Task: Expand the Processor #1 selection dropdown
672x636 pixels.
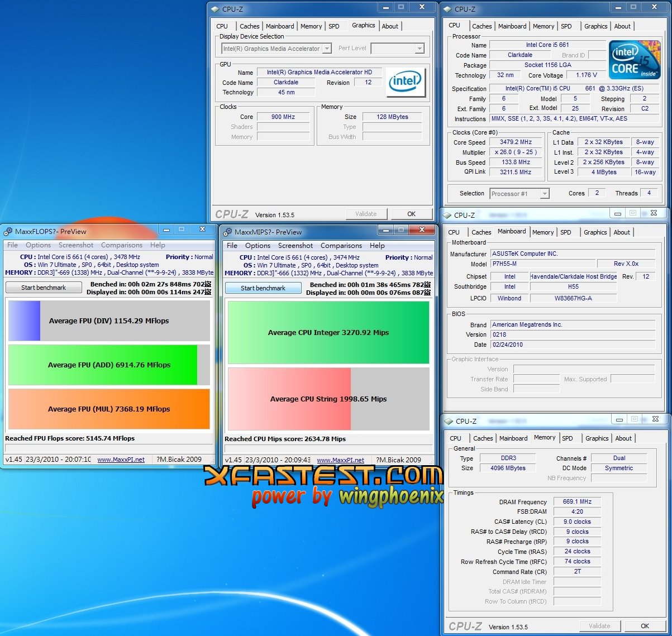Action: (520, 194)
